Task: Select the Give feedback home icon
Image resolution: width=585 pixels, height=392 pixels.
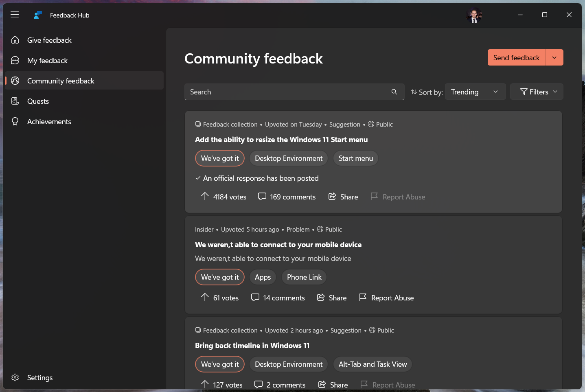Action: pyautogui.click(x=15, y=40)
